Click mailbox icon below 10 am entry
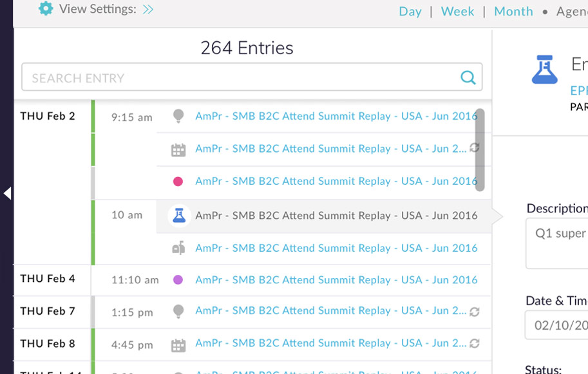This screenshot has height=374, width=588. click(178, 248)
